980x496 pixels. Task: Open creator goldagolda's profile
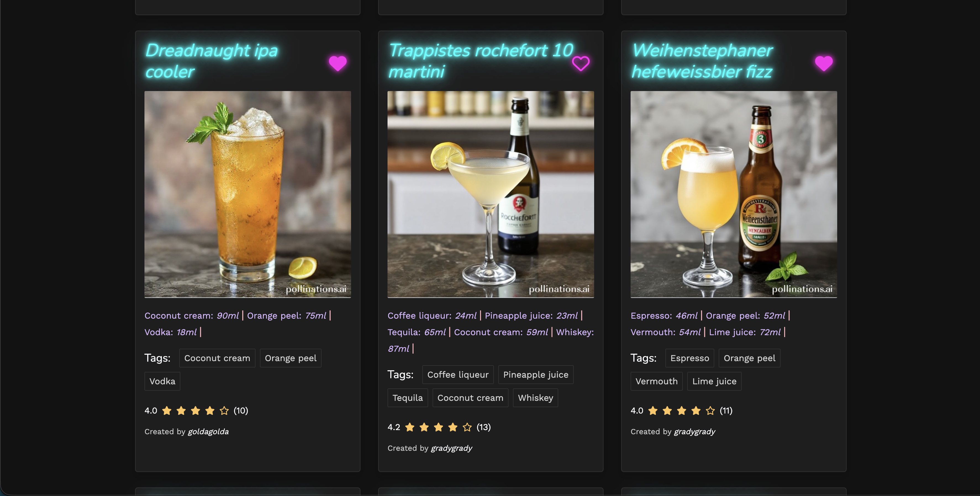(x=209, y=432)
